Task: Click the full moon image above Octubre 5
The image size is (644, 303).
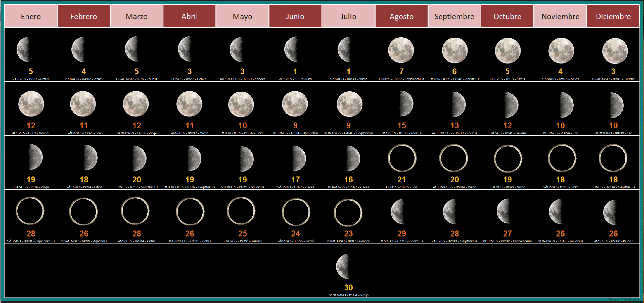Action: click(x=508, y=51)
